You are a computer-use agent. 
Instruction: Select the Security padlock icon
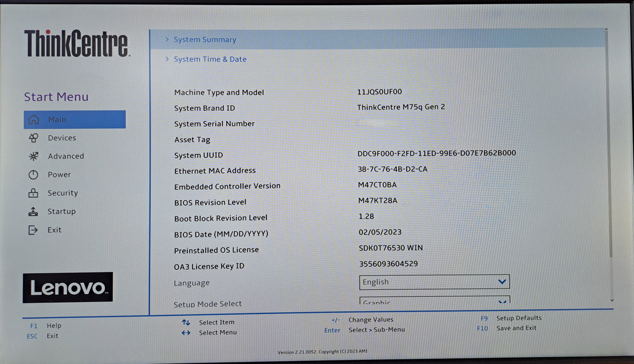[x=33, y=193]
